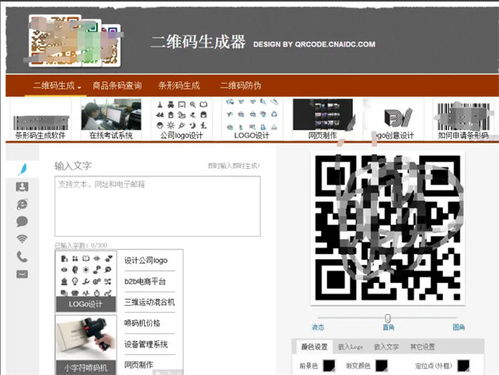Choose the WiFi icon in sidebar
This screenshot has width=499, height=375.
[x=22, y=239]
